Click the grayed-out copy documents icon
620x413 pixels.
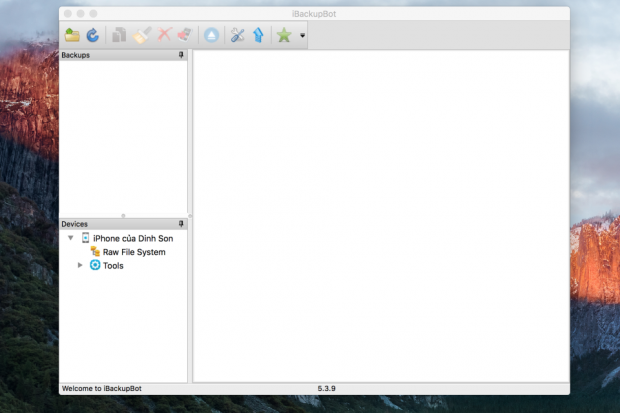click(x=119, y=35)
